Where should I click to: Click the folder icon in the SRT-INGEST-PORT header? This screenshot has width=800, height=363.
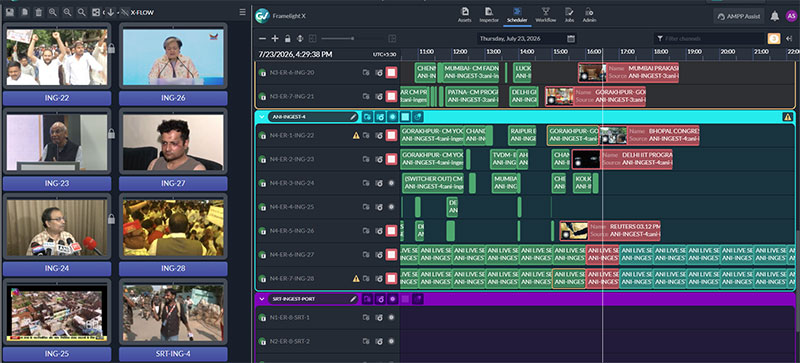[367, 299]
